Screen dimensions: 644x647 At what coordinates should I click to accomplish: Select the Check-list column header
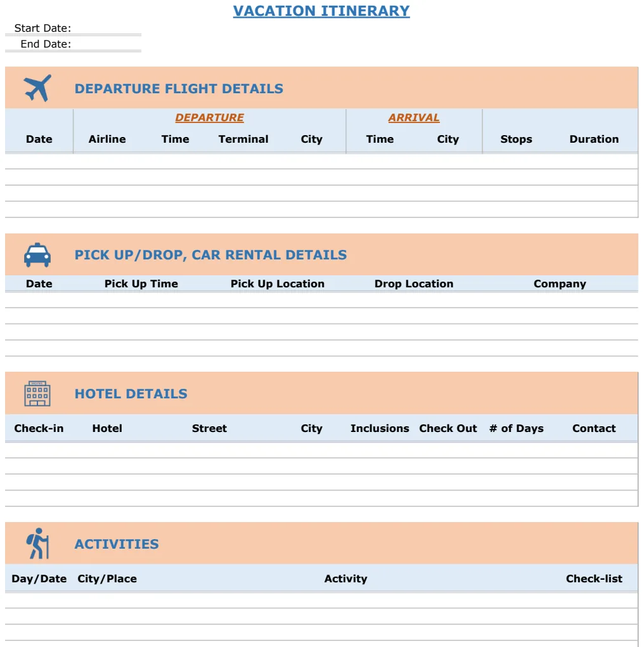[x=594, y=578]
